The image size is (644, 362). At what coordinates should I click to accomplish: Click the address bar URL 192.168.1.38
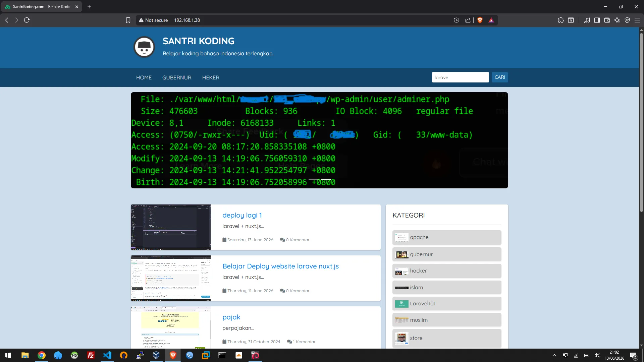[x=187, y=20]
